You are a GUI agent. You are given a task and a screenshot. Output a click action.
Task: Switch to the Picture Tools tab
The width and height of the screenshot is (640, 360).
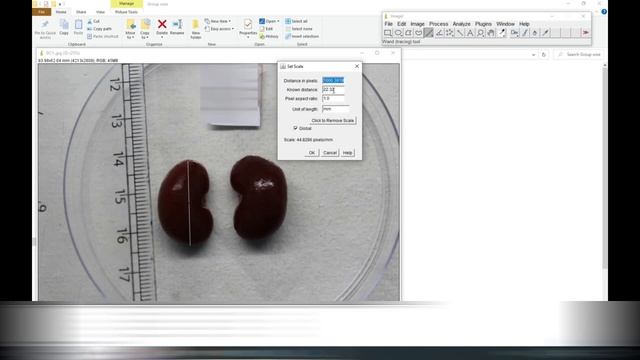tap(126, 12)
